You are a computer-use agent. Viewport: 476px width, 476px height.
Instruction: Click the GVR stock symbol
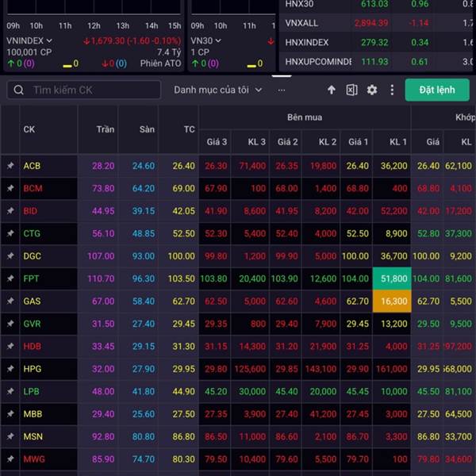click(32, 324)
